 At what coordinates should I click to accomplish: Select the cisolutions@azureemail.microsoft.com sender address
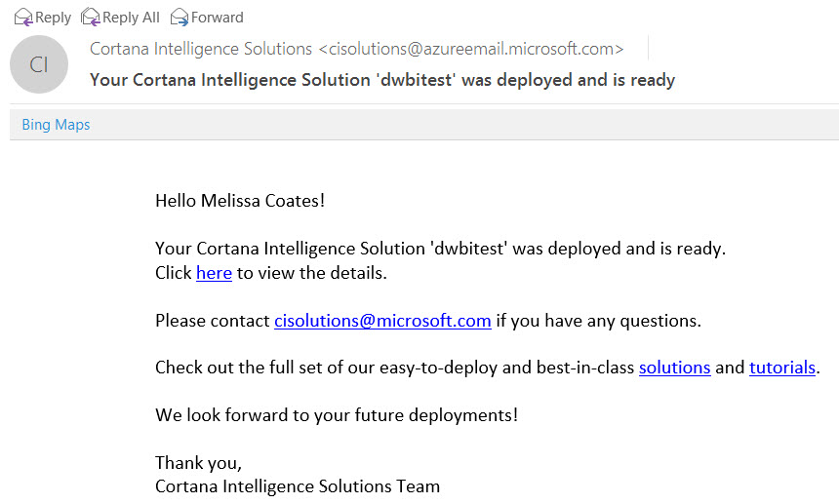[471, 49]
